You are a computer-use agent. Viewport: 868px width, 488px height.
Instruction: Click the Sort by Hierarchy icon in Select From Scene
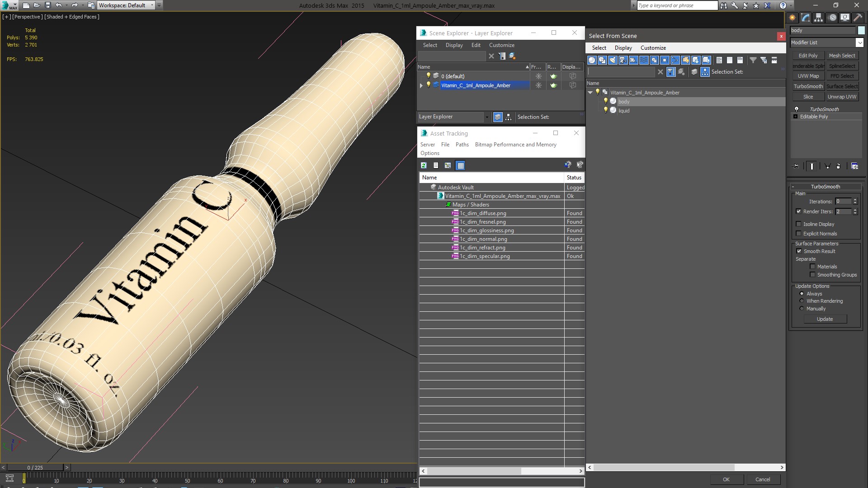(705, 72)
